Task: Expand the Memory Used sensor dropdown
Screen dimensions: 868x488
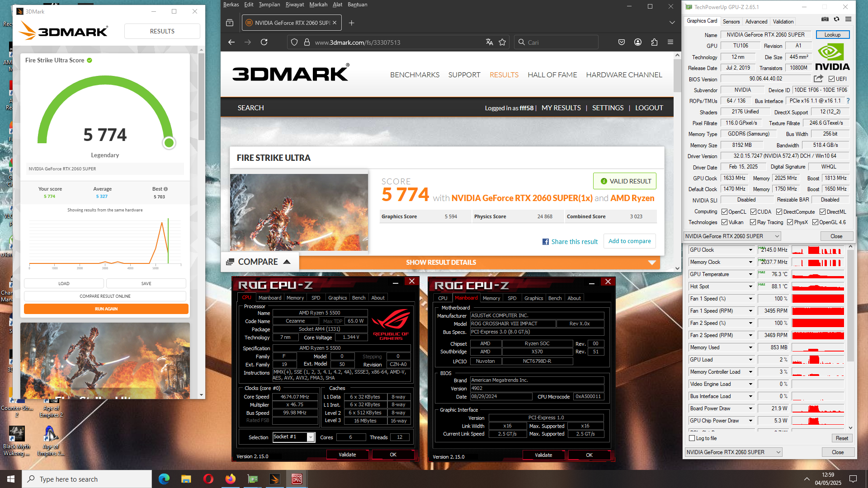Action: [x=750, y=347]
